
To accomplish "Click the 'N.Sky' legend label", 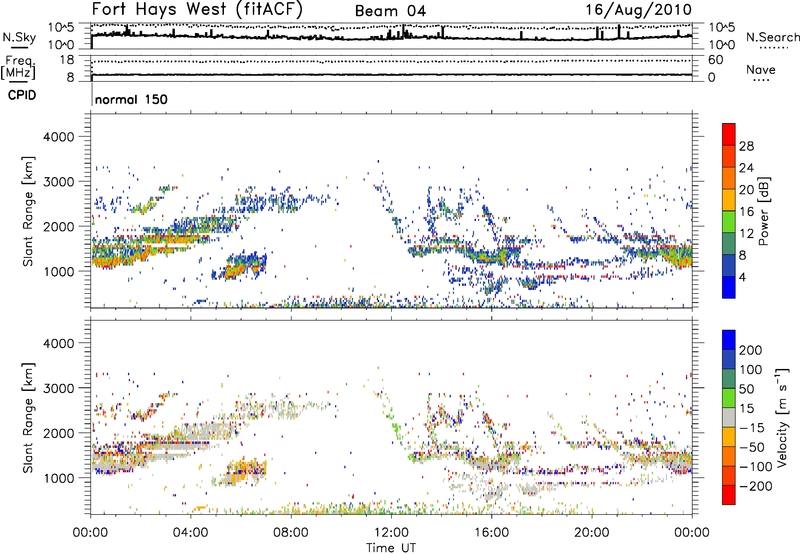I will point(19,37).
